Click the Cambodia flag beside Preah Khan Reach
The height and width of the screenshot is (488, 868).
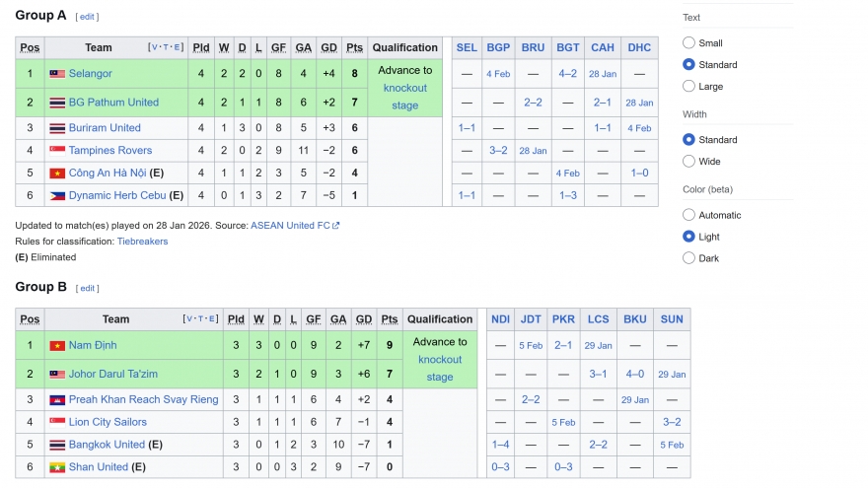click(x=57, y=399)
